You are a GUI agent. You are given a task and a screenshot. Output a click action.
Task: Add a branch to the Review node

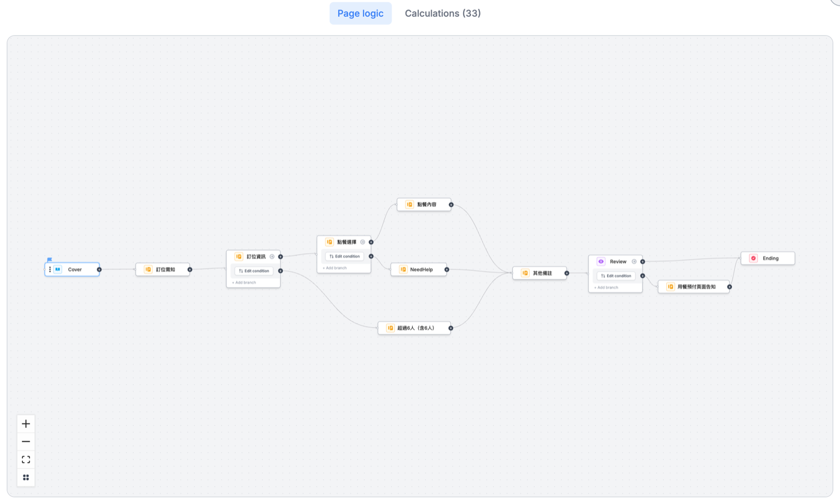[606, 288]
